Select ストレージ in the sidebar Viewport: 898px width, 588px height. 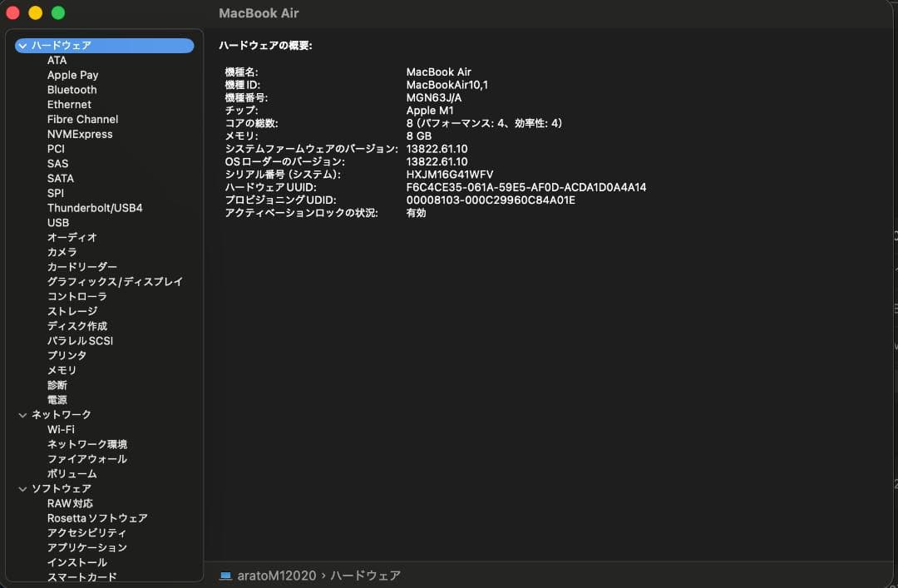click(72, 311)
